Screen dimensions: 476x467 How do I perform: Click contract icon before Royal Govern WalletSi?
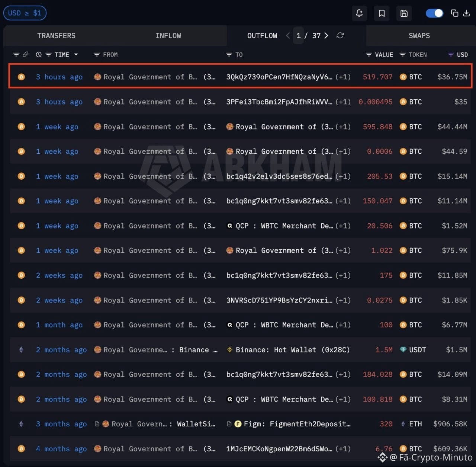point(97,424)
